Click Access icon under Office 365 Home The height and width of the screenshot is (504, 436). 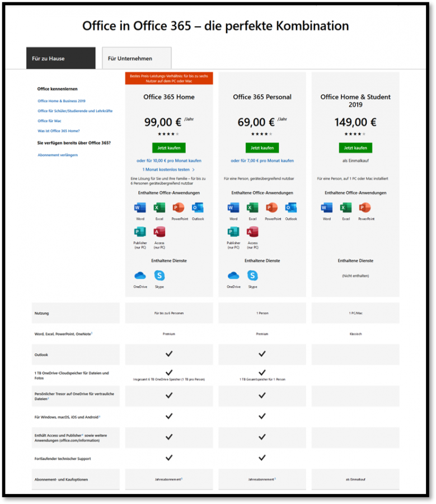pyautogui.click(x=160, y=232)
